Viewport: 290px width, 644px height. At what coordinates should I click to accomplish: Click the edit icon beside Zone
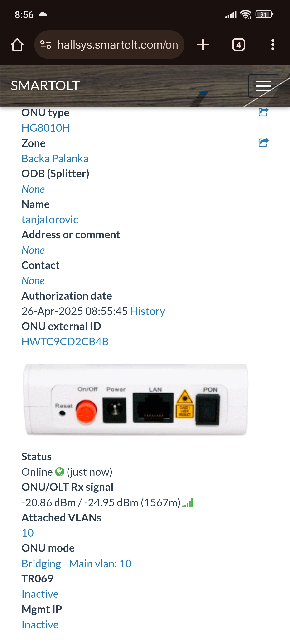point(263,142)
